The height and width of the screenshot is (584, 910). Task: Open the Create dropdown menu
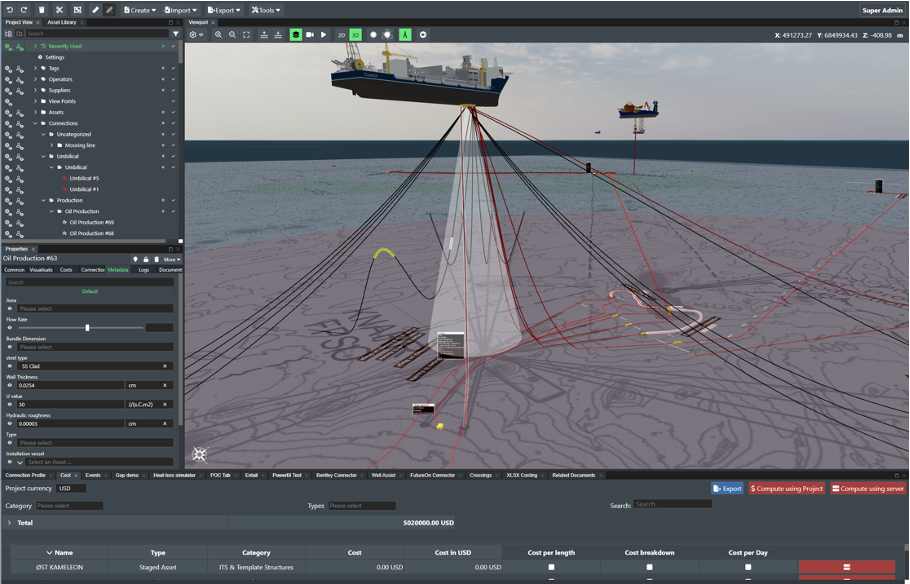140,10
